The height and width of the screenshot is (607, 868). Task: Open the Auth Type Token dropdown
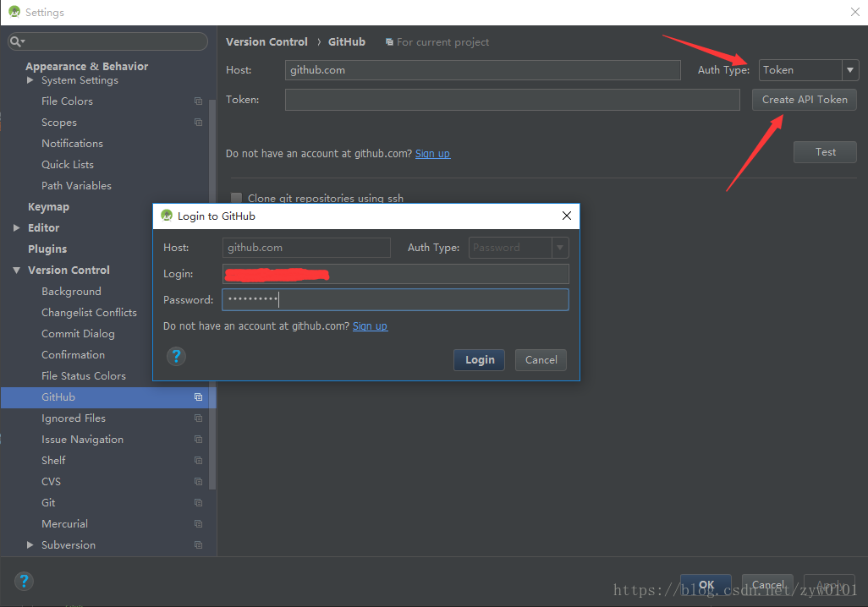point(849,69)
